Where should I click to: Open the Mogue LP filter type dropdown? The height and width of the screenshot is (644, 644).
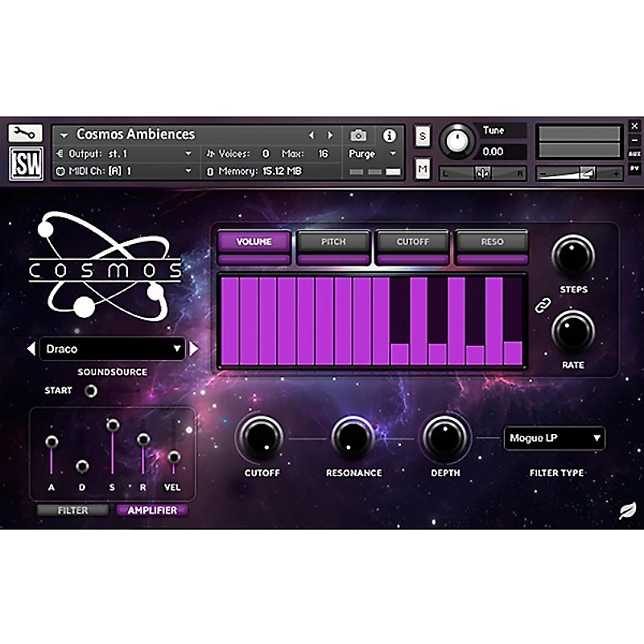554,438
